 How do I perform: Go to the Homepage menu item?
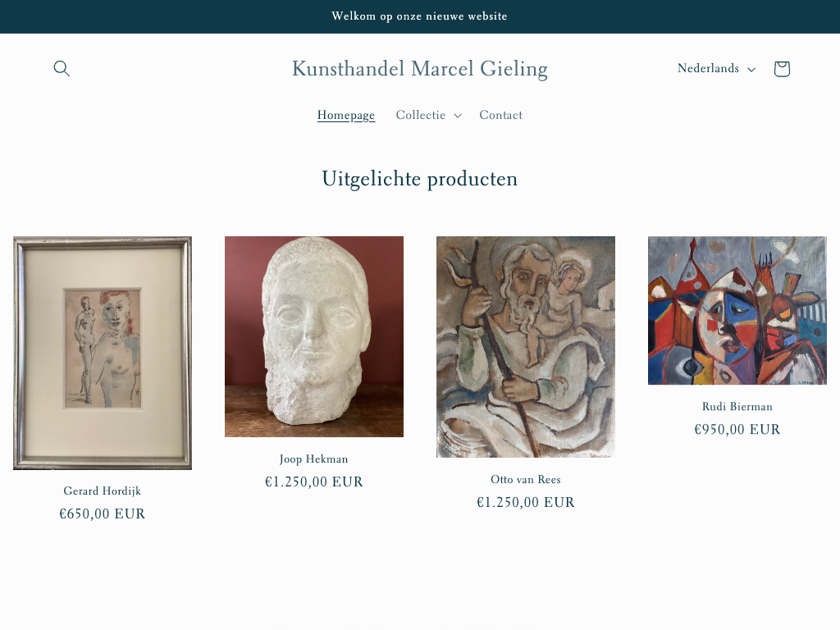[x=346, y=115]
